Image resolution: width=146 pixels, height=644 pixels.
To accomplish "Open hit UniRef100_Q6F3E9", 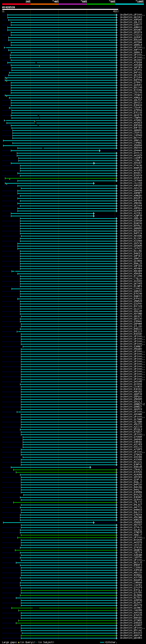I will pos(131,67).
